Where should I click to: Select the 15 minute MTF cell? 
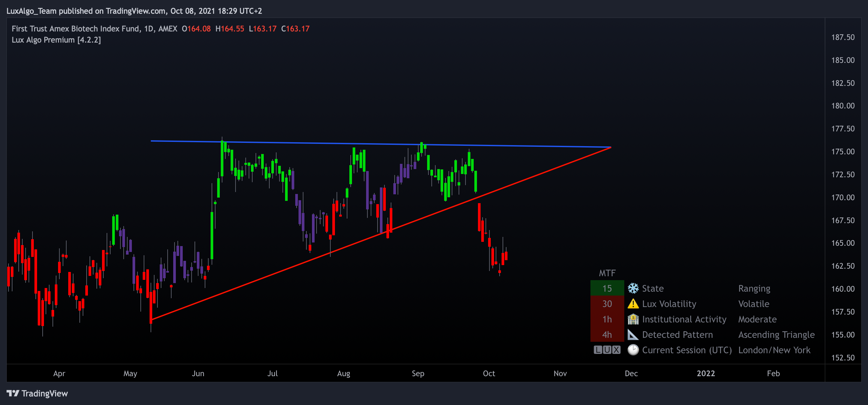point(607,288)
